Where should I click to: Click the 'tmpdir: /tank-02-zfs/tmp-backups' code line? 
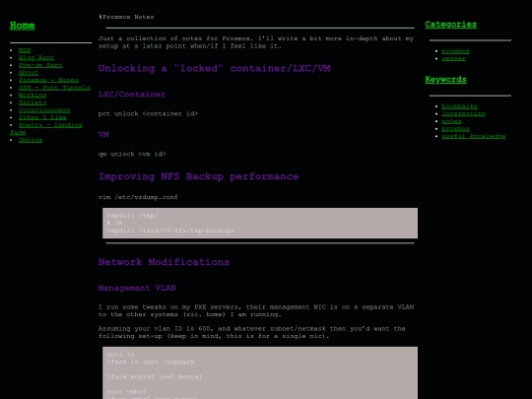click(x=170, y=231)
